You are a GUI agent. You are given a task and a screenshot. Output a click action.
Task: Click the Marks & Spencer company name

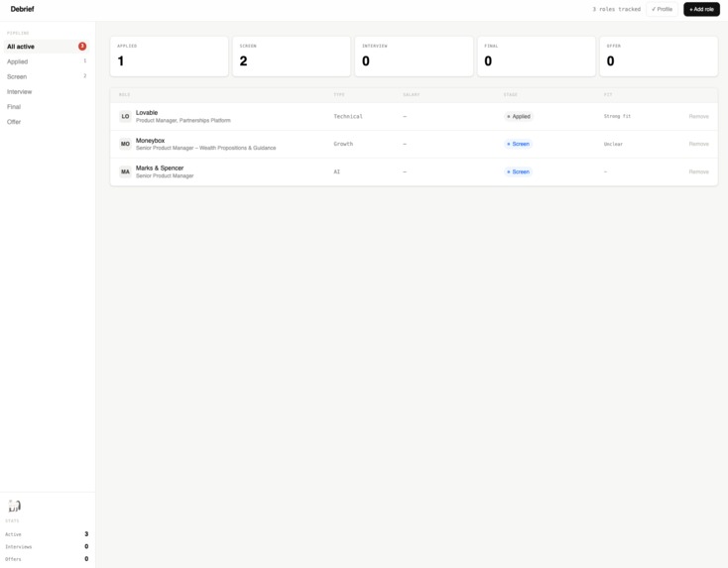click(160, 168)
